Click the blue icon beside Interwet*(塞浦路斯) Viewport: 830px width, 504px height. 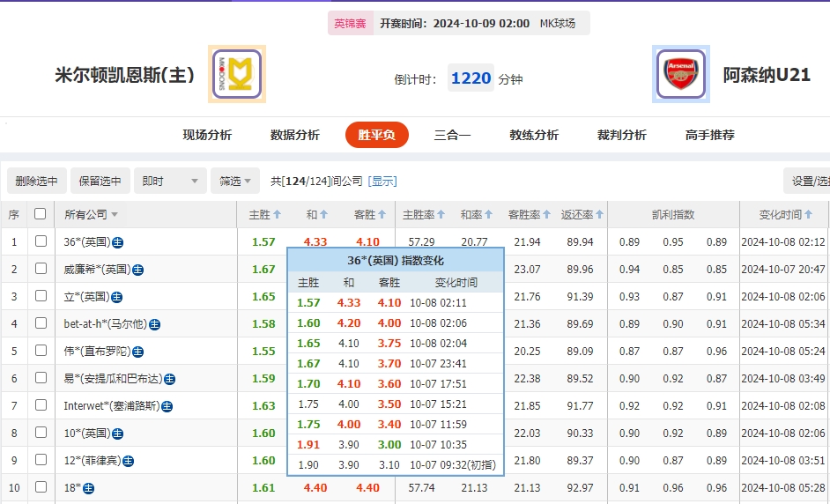pyautogui.click(x=167, y=406)
